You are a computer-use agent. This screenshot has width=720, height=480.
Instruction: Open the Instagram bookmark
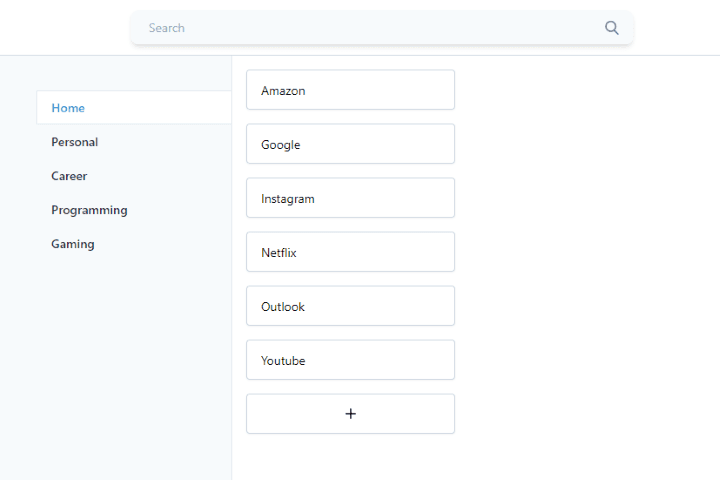350,198
